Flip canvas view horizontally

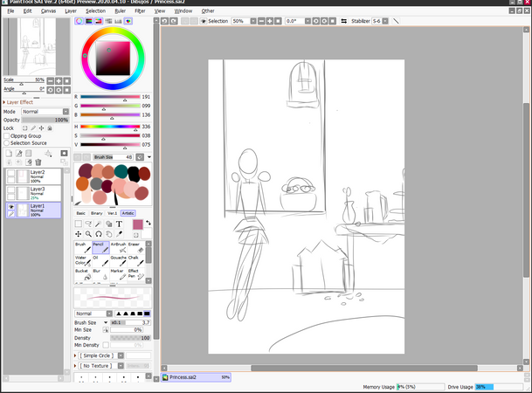coord(343,21)
